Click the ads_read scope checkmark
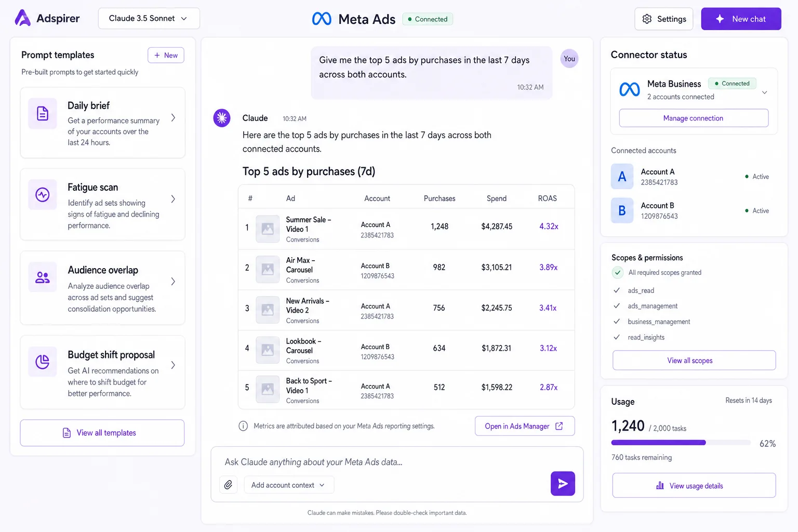798x532 pixels. (x=617, y=290)
